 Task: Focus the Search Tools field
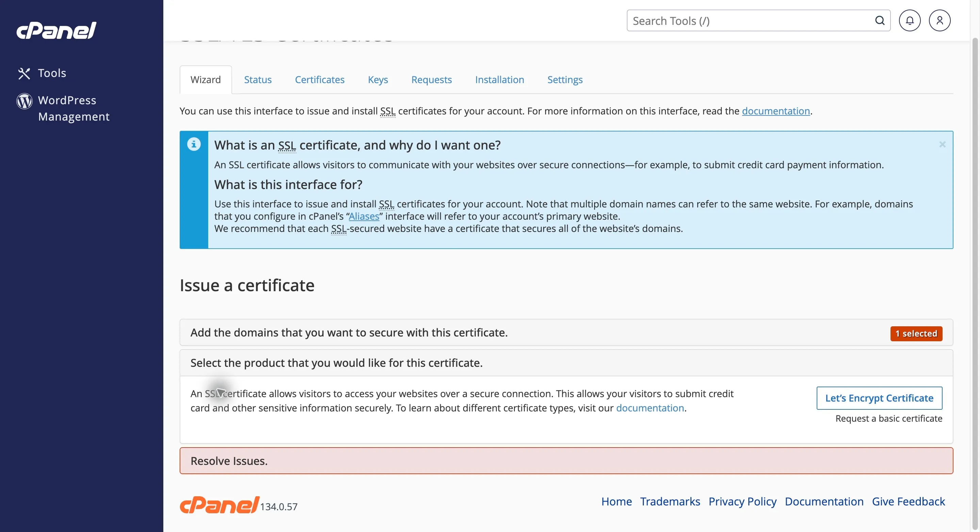tap(758, 20)
